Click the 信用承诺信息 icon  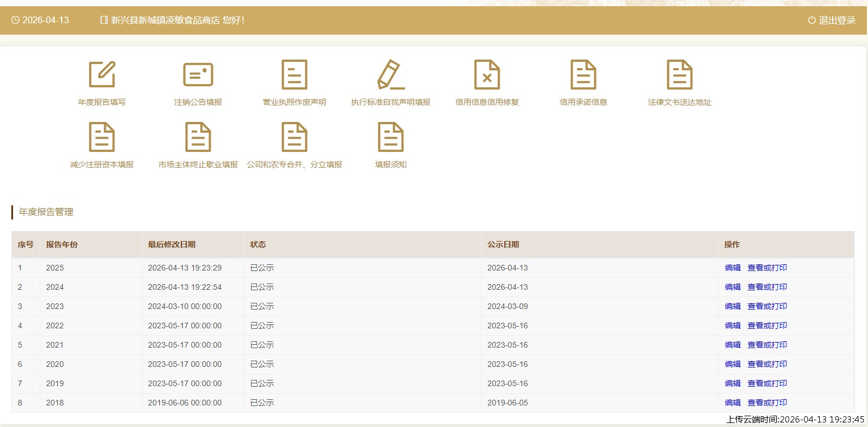(x=583, y=75)
